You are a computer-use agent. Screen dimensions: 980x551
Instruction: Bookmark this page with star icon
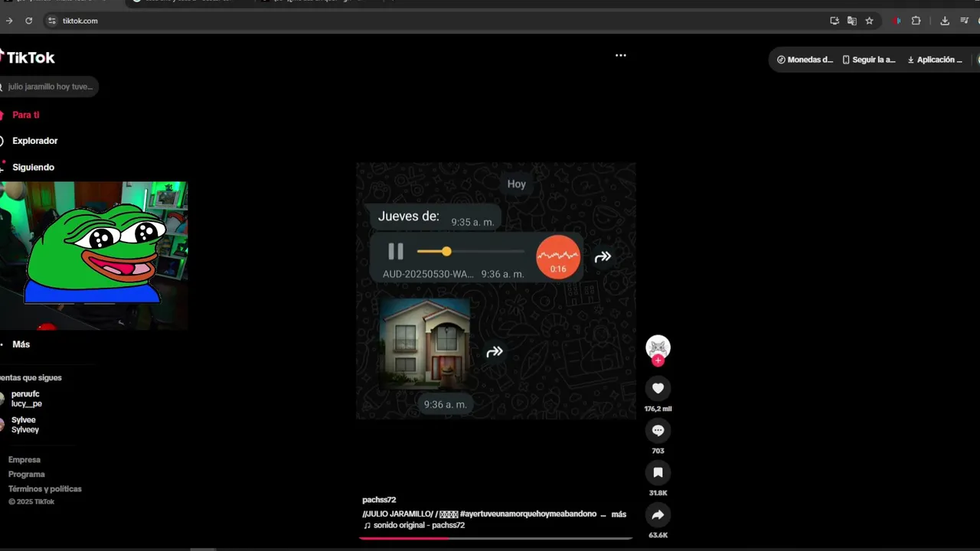[x=869, y=21]
